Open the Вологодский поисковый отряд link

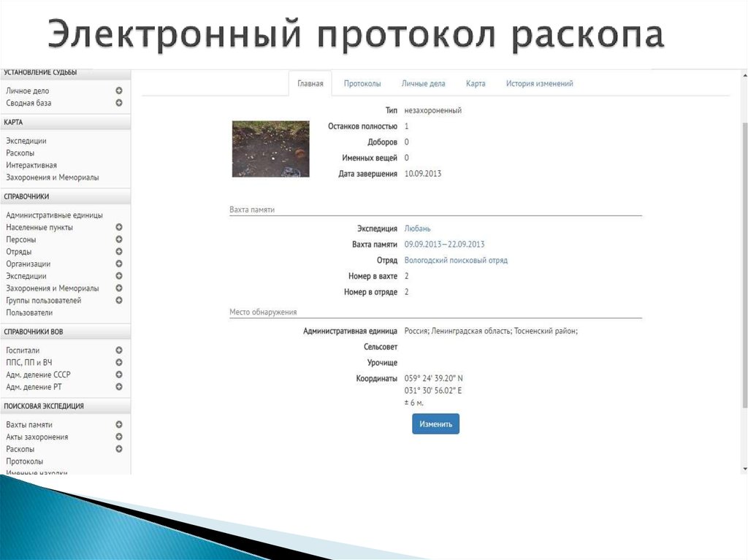pos(457,260)
